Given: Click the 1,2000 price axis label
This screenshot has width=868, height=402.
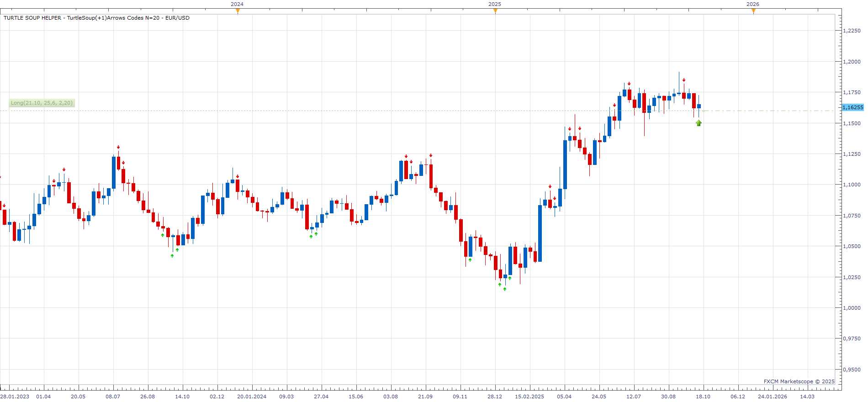Looking at the screenshot, I should point(852,62).
